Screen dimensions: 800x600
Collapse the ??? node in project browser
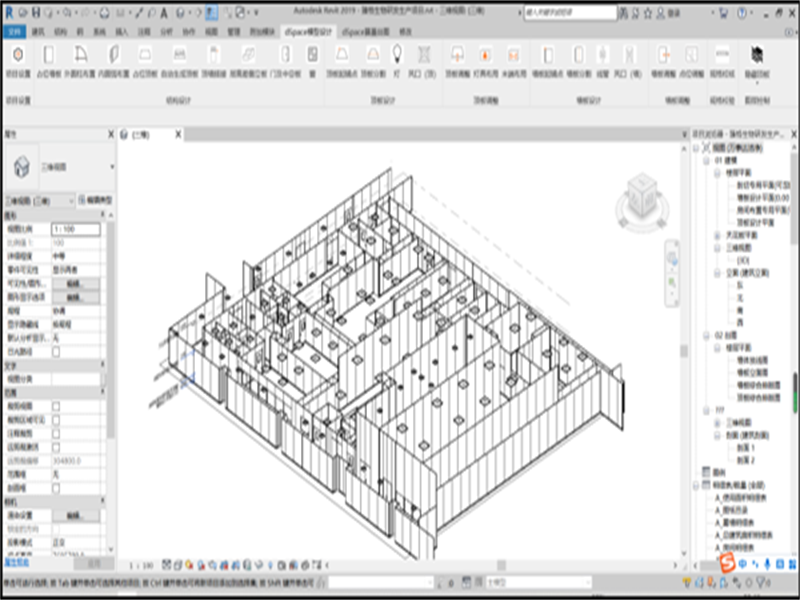(706, 411)
